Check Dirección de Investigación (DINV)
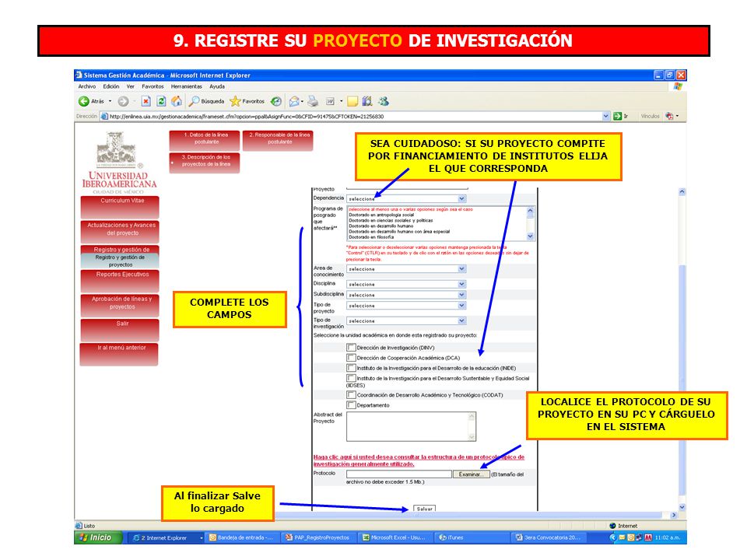 pos(351,348)
